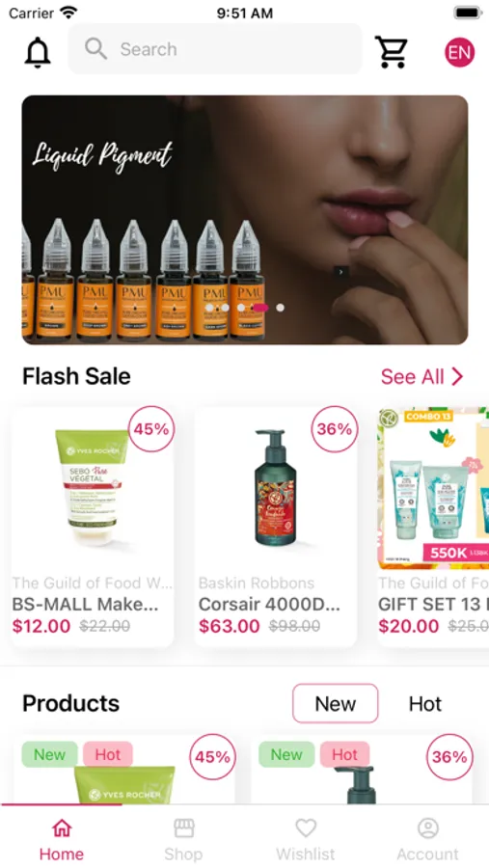Open the shopping cart icon
This screenshot has height=868, width=489.
click(392, 52)
